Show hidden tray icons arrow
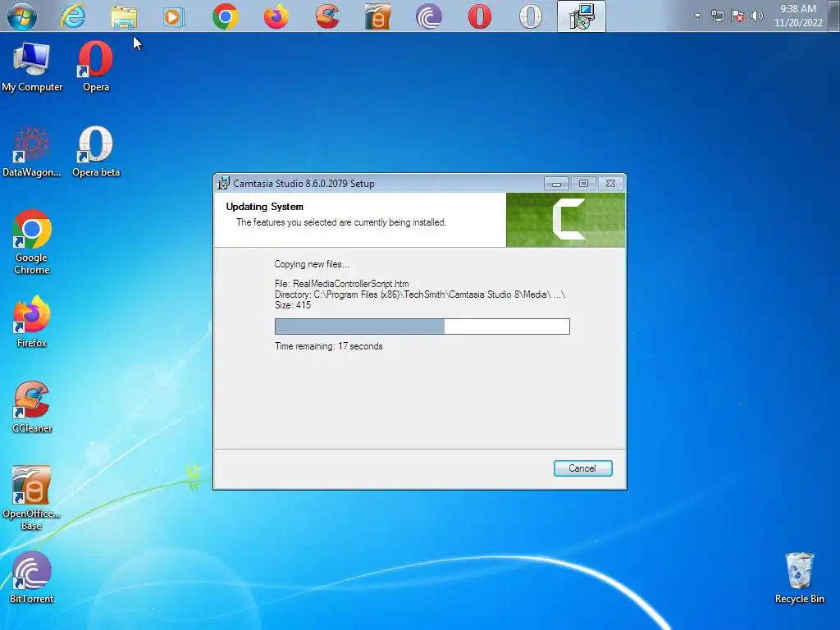Viewport: 840px width, 630px height. 697,16
